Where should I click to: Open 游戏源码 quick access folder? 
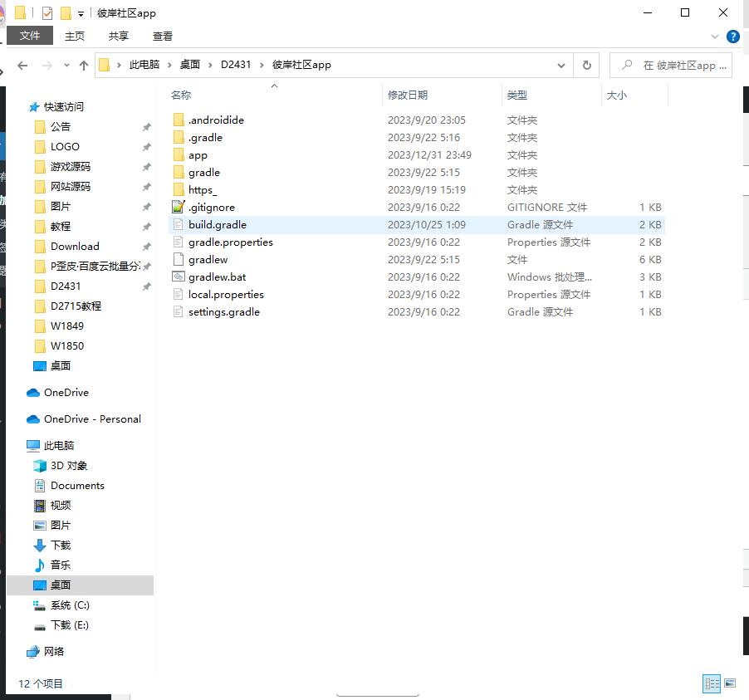tap(71, 166)
